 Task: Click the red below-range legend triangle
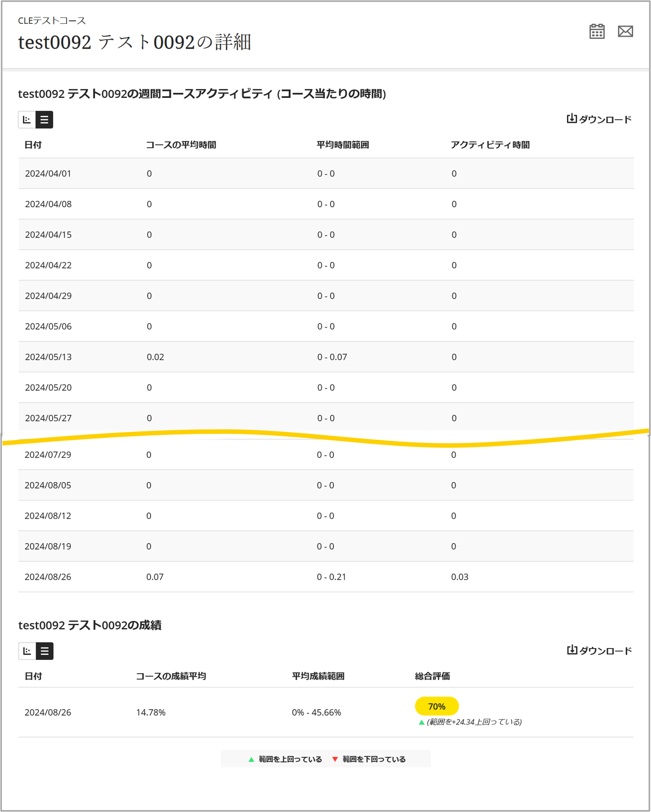[335, 759]
